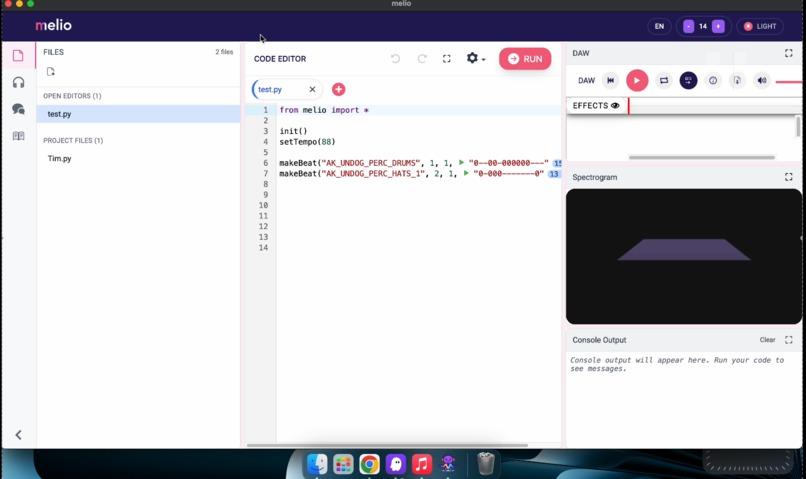This screenshot has height=479, width=806.
Task: Select test.py in Open Editors
Action: coord(138,114)
